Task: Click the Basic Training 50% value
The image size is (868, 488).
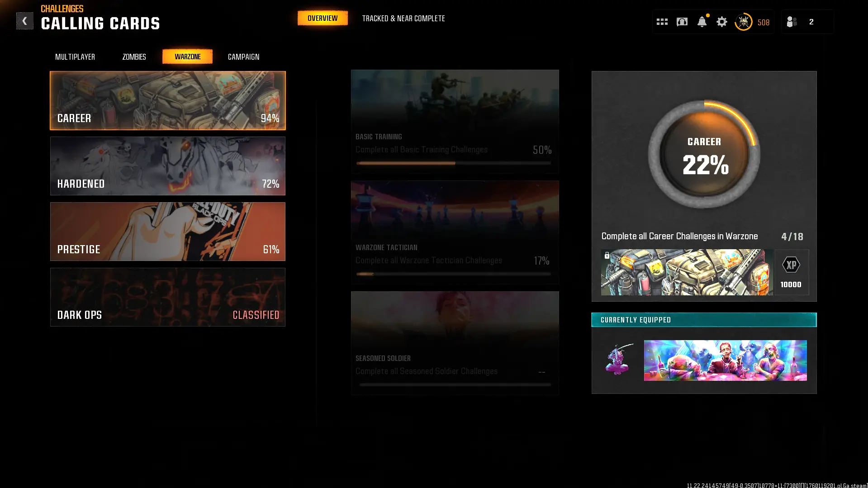Action: click(x=542, y=150)
